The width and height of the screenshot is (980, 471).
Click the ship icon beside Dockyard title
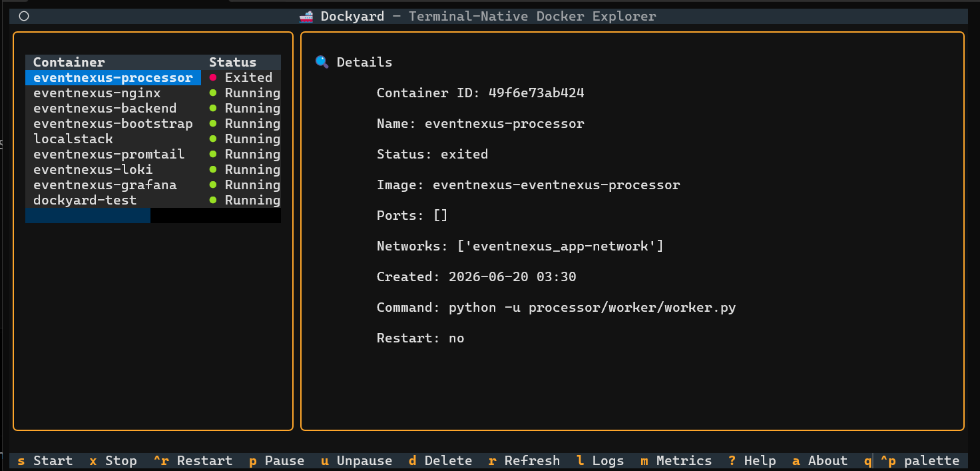point(306,16)
